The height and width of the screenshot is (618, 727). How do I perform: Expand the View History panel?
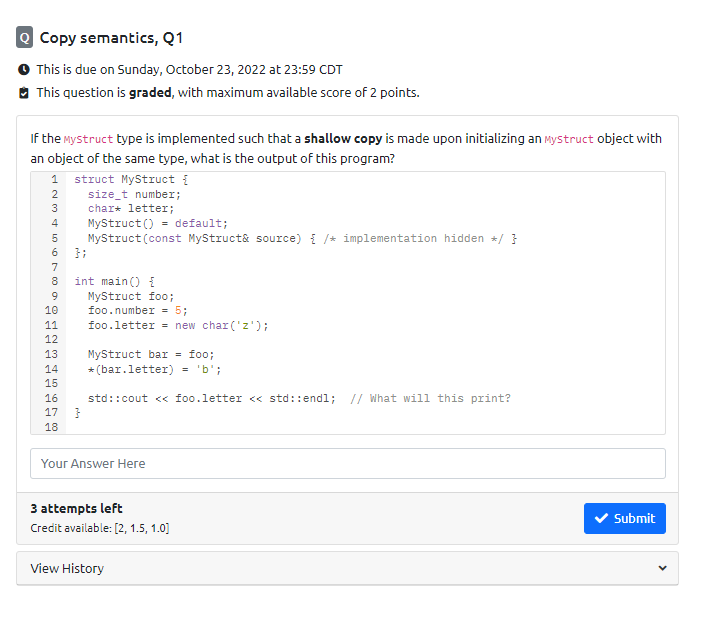click(347, 568)
